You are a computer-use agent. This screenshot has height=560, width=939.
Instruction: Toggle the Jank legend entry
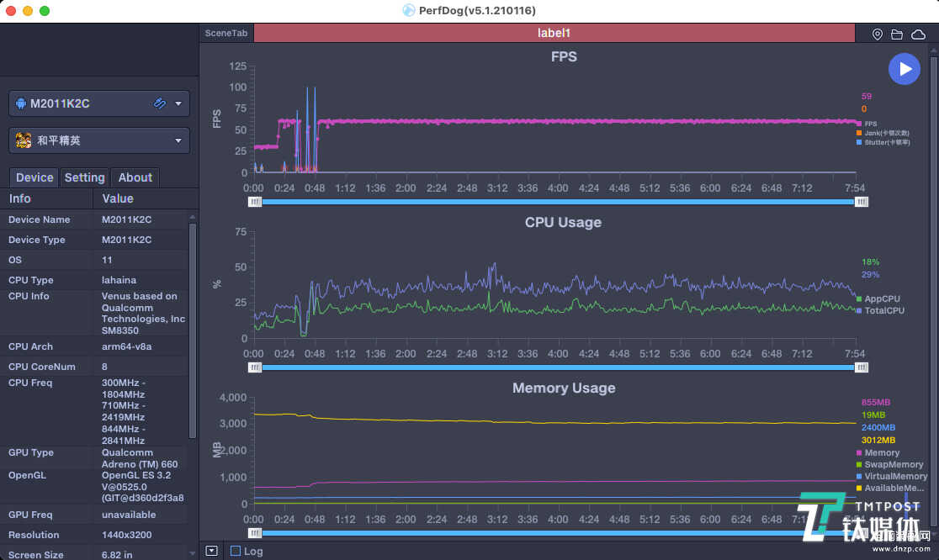[883, 133]
